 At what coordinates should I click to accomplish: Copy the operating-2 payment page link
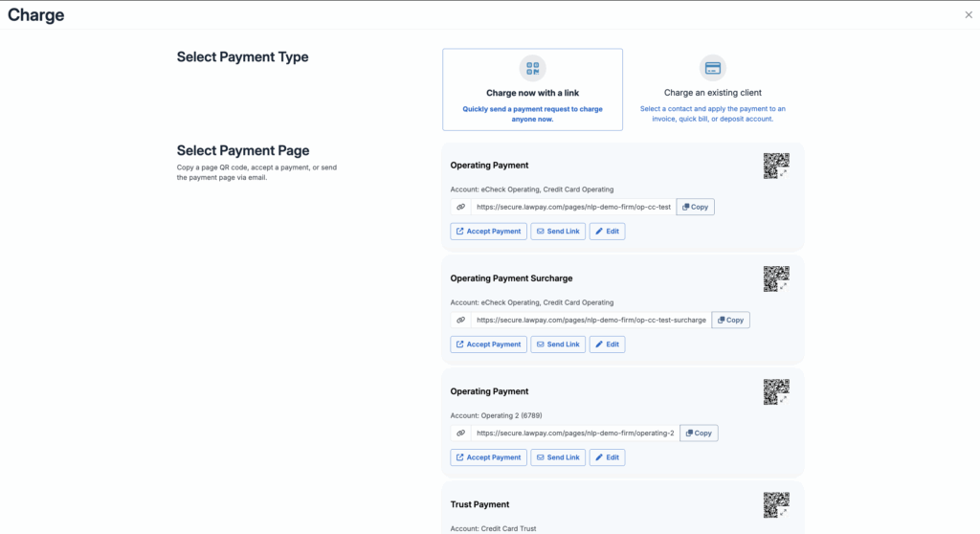pyautogui.click(x=699, y=433)
